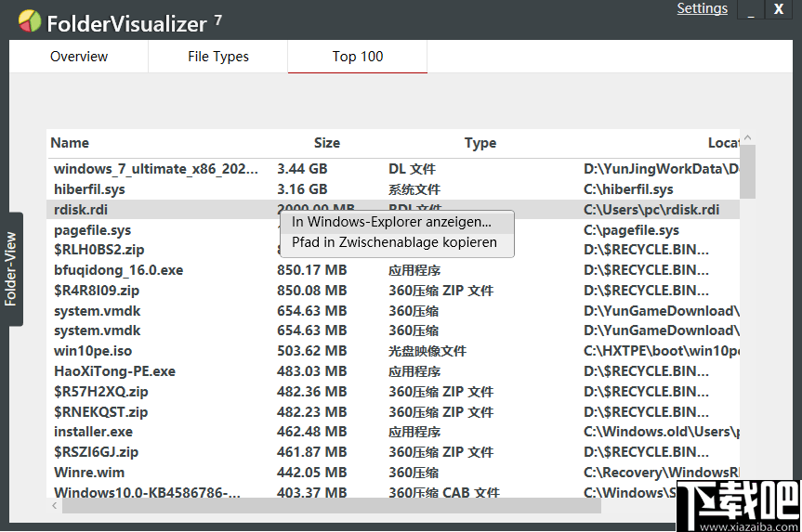Open the Settings link

pos(702,8)
